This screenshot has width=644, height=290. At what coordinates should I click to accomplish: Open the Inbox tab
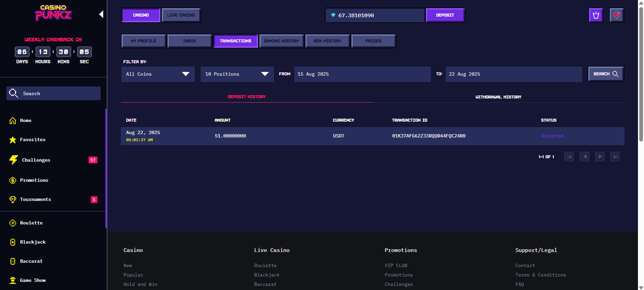coord(190,41)
